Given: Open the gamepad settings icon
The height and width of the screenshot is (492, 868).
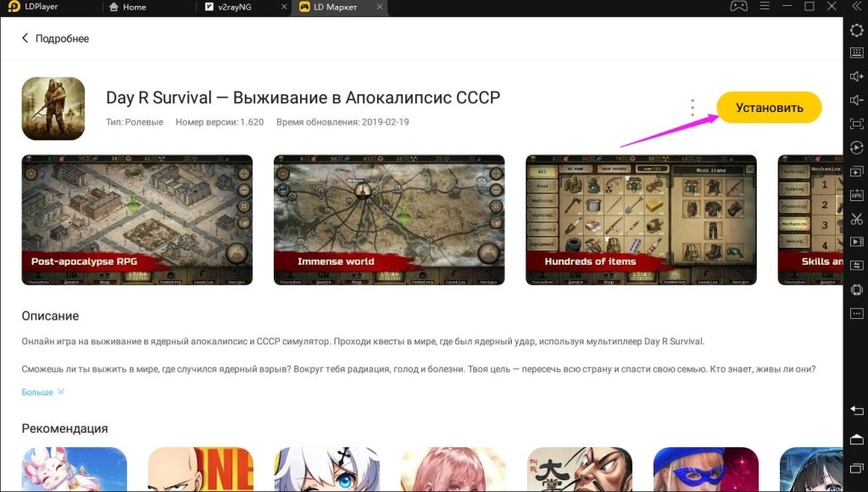Looking at the screenshot, I should (x=739, y=7).
